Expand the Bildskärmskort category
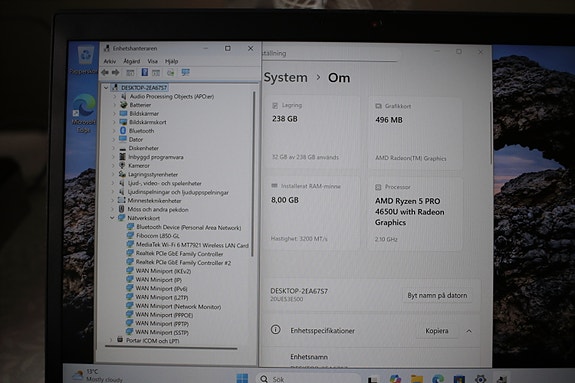 pyautogui.click(x=114, y=122)
